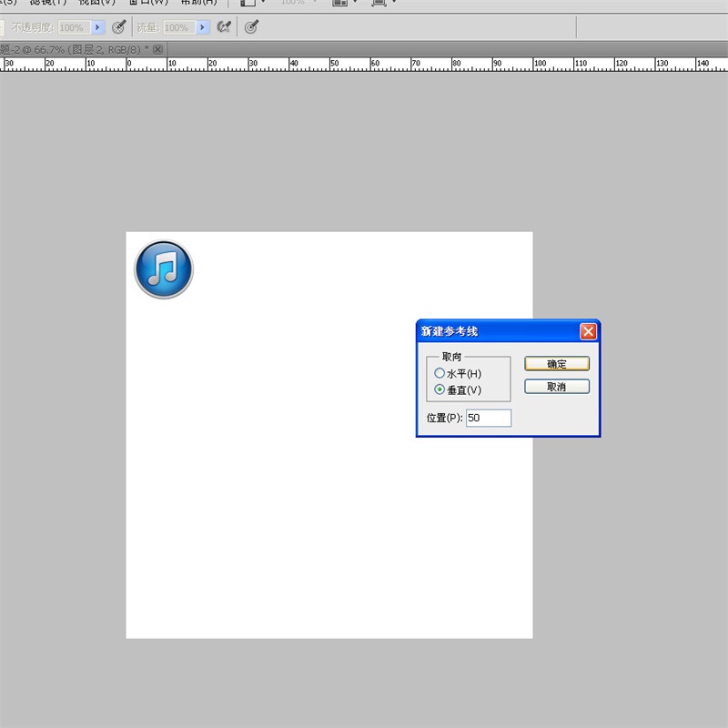This screenshot has width=728, height=728.
Task: Open the 窗口(W) menu
Action: tap(147, 3)
